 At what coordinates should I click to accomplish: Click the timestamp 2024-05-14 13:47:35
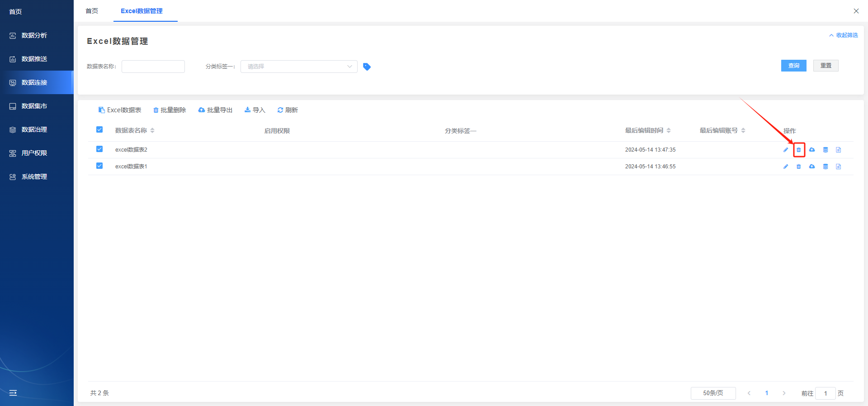(651, 150)
